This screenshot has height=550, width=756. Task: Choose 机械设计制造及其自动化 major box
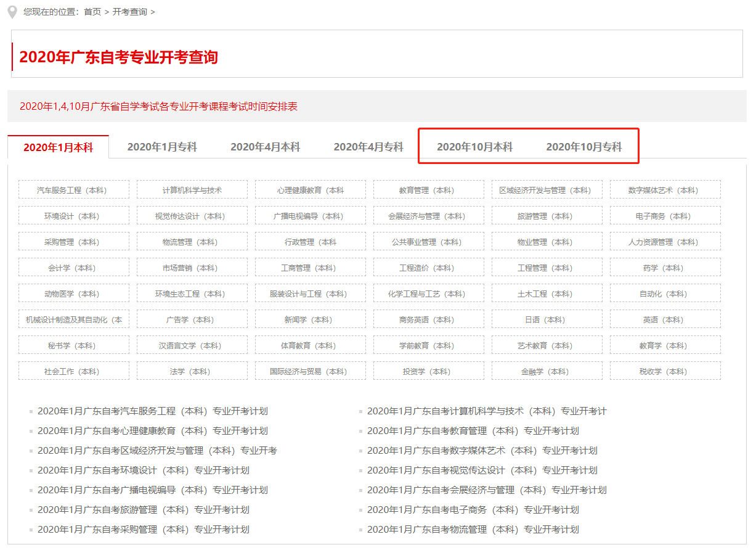pos(74,319)
